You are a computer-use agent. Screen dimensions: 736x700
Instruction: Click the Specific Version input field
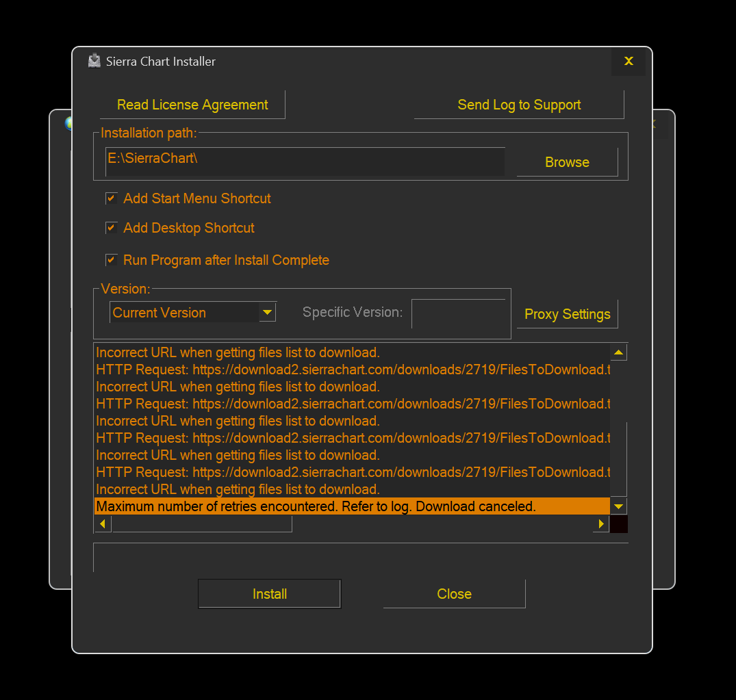coord(459,313)
